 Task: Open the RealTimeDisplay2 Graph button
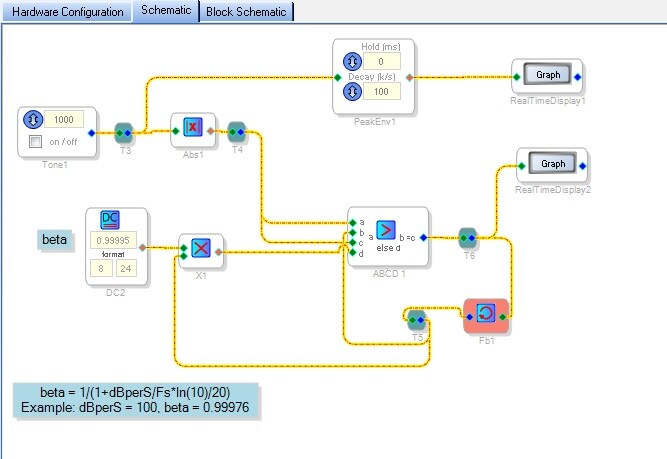[553, 163]
